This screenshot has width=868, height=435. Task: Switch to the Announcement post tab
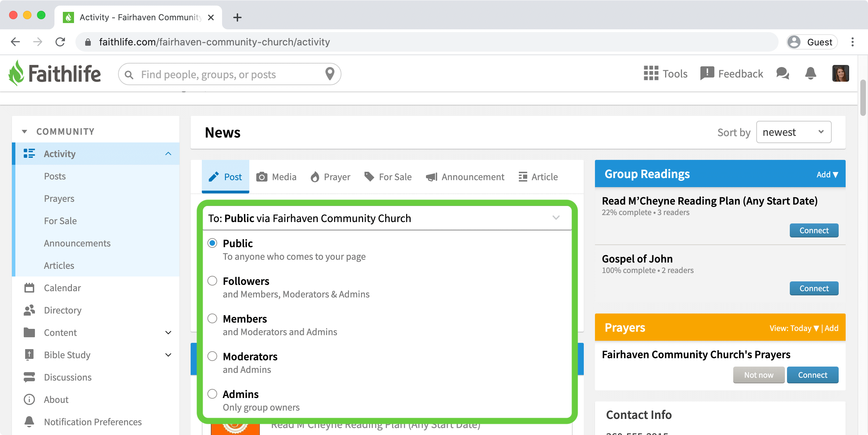pyautogui.click(x=465, y=177)
